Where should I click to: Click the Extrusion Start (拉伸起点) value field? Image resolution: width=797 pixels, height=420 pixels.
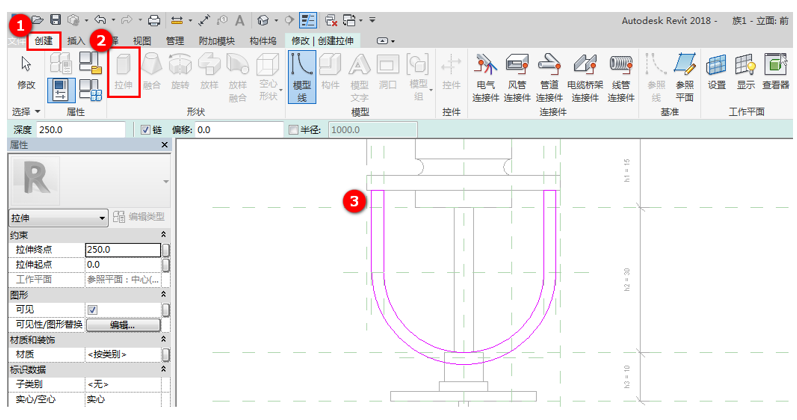click(x=123, y=265)
